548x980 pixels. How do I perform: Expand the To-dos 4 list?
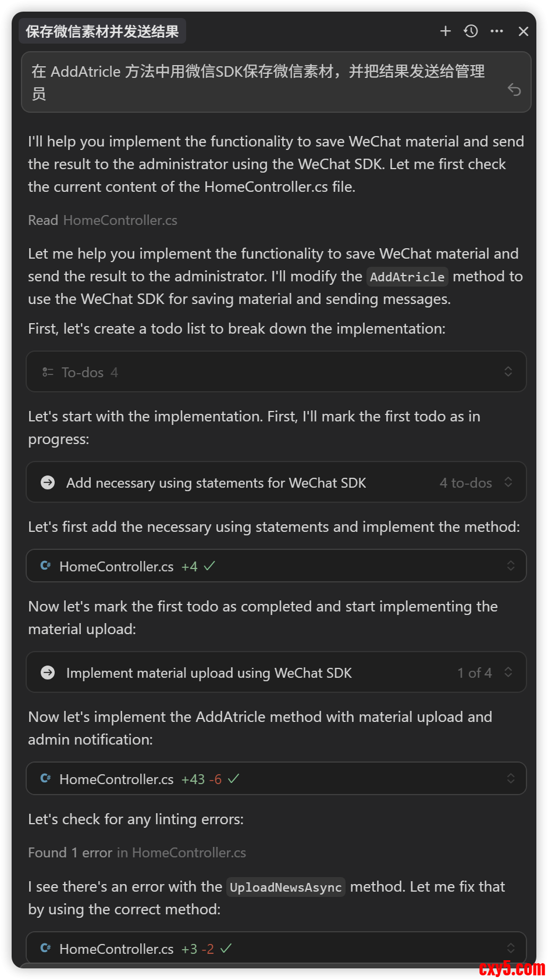(508, 371)
